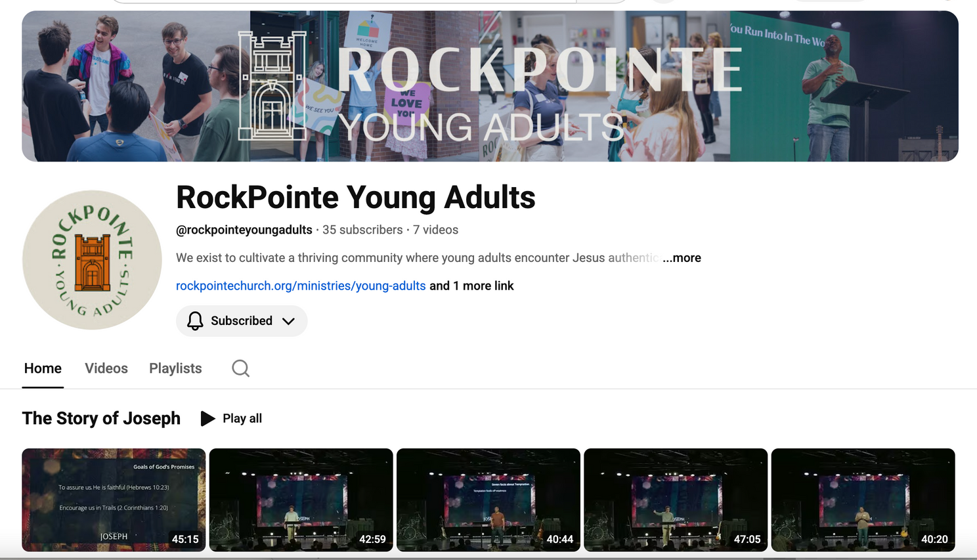
Task: Click the RockPointe Young Adults banner image
Action: coord(490,86)
